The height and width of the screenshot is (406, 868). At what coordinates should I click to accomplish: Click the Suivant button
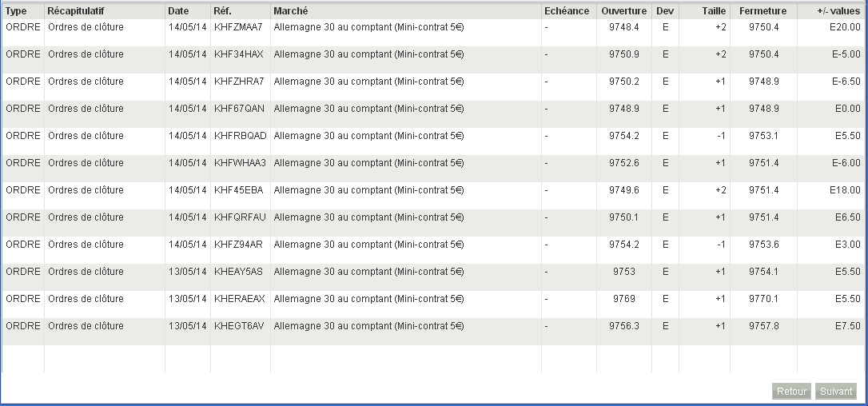[837, 392]
